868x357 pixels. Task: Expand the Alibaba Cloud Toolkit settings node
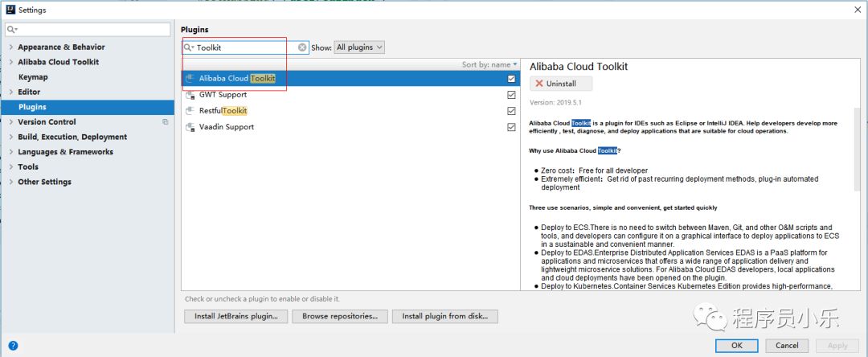pos(11,62)
